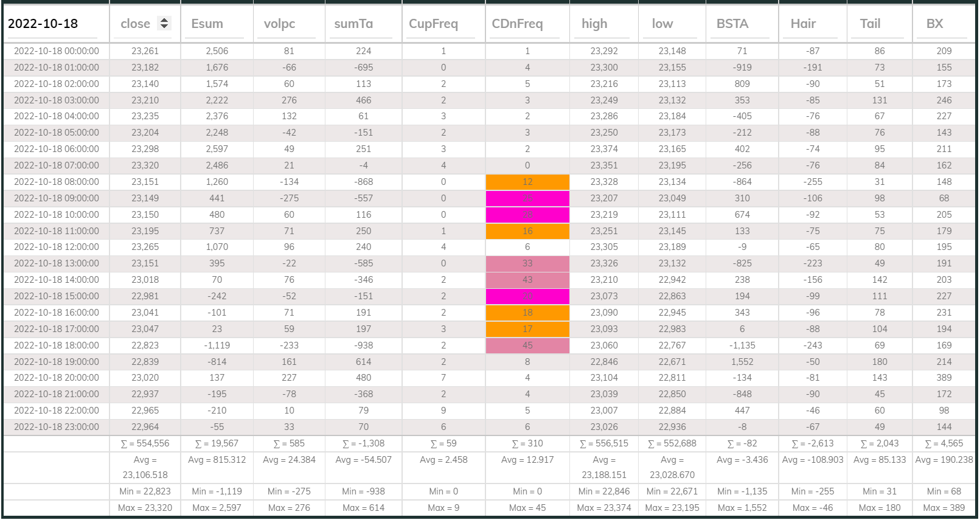This screenshot has width=980, height=520.
Task: Click the footer Min = -275
Action: [289, 491]
